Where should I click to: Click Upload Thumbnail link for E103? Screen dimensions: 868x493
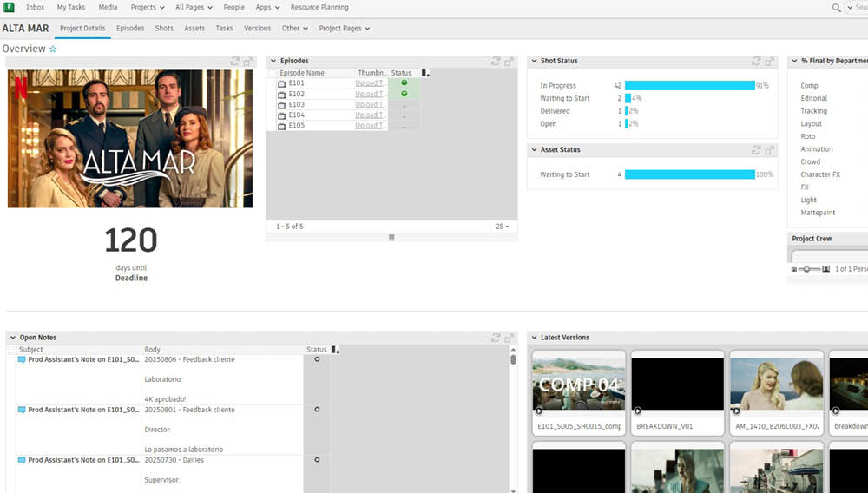[x=368, y=104]
